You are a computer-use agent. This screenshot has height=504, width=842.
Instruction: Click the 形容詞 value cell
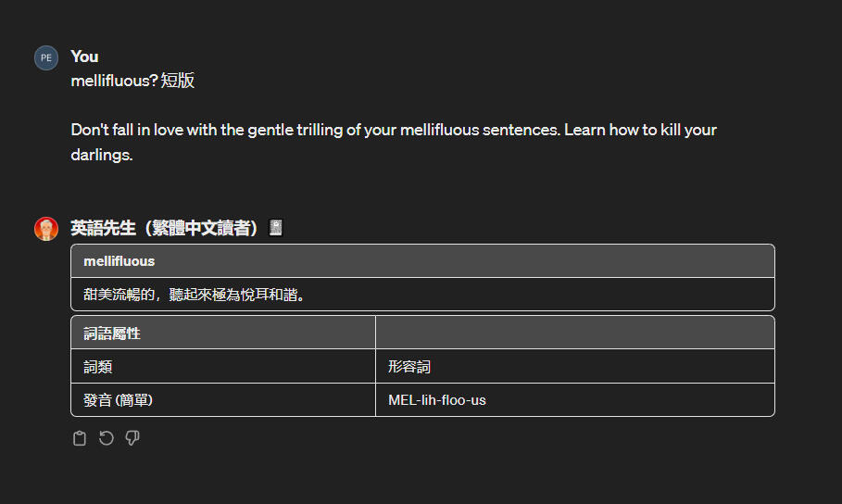(x=409, y=367)
